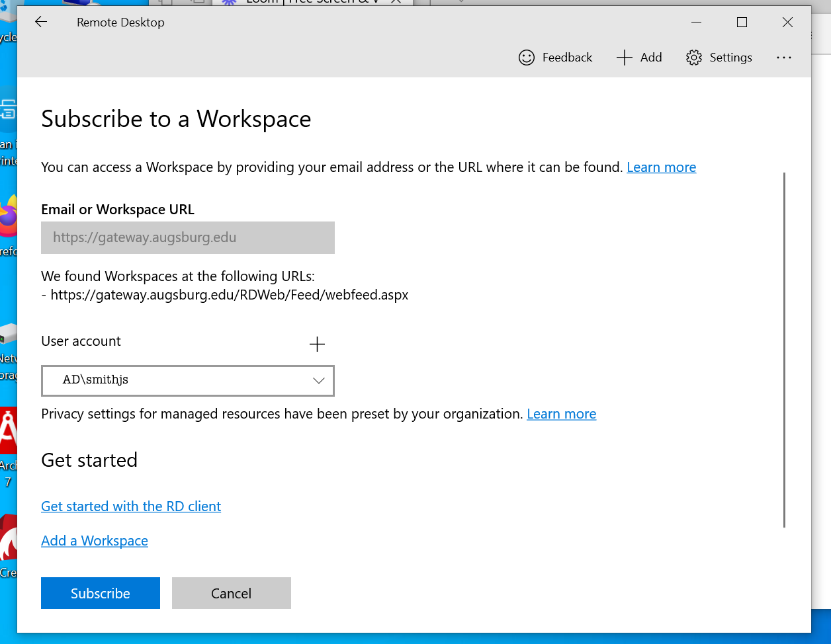
Task: Click the Subscribe to a Workspace heading
Action: tap(176, 119)
